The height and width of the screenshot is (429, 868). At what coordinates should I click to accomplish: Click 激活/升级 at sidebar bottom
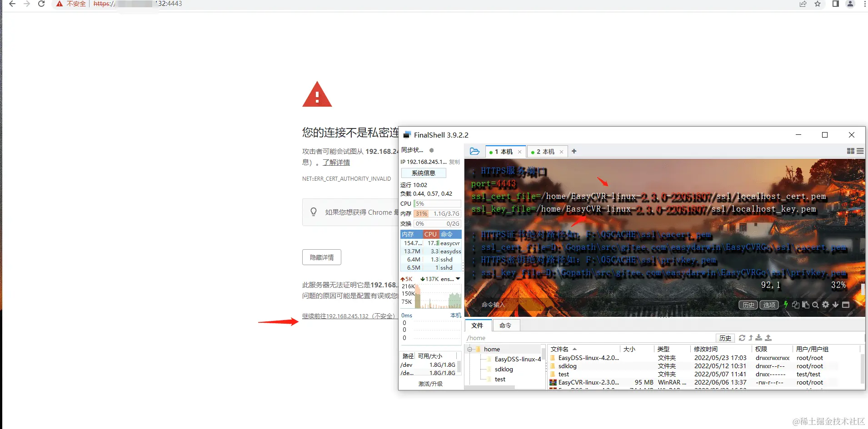[x=430, y=384]
